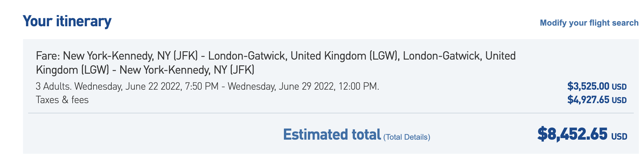This screenshot has height=164, width=644.
Task: Click the first New York-Kennedy, NY (JFK) origin text
Action: tap(131, 56)
